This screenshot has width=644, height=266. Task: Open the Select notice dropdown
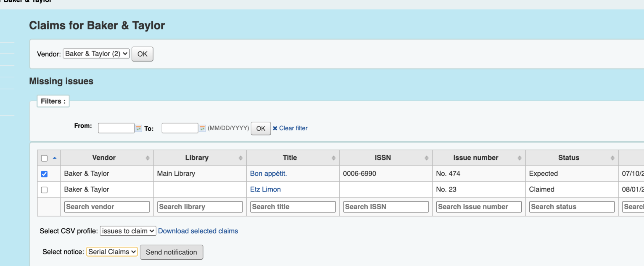(112, 252)
